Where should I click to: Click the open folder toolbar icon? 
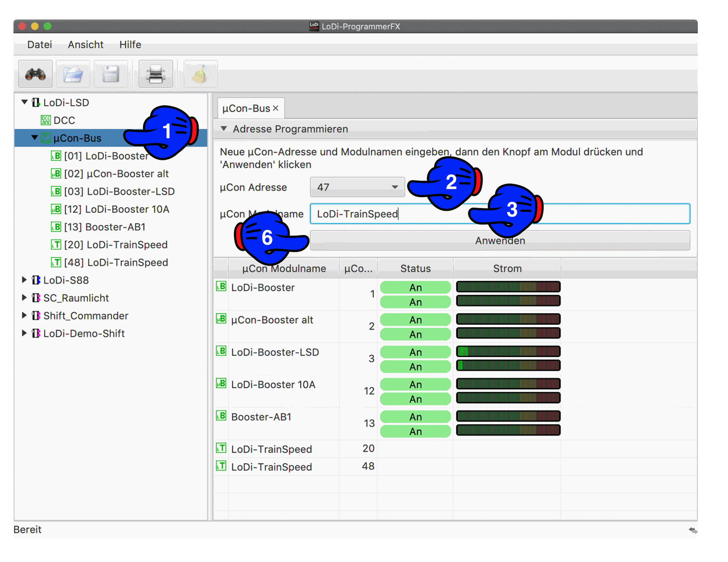click(x=73, y=74)
